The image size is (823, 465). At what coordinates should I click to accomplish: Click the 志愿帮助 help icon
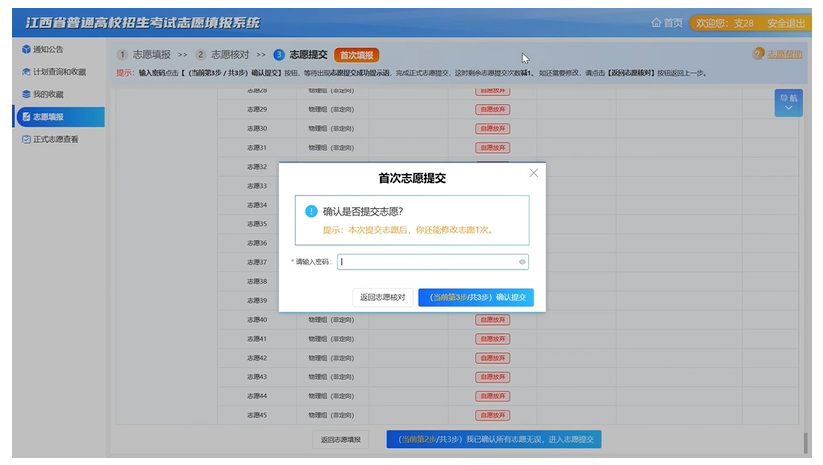coord(758,54)
